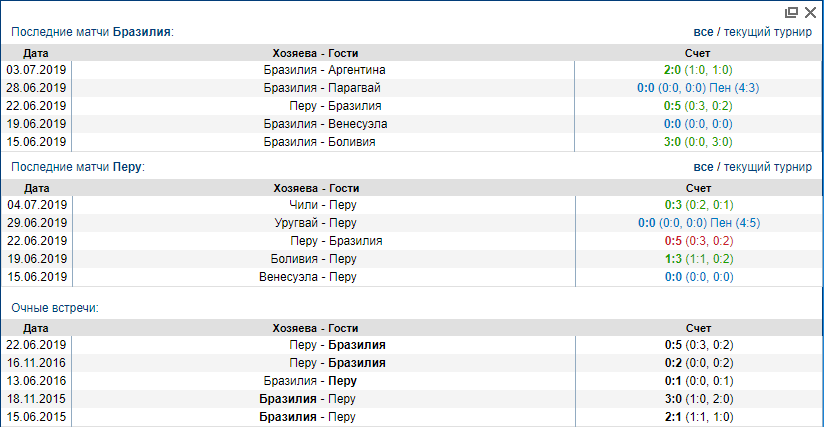
Task: Open the Бразилия - Парагвай match
Action: point(321,88)
